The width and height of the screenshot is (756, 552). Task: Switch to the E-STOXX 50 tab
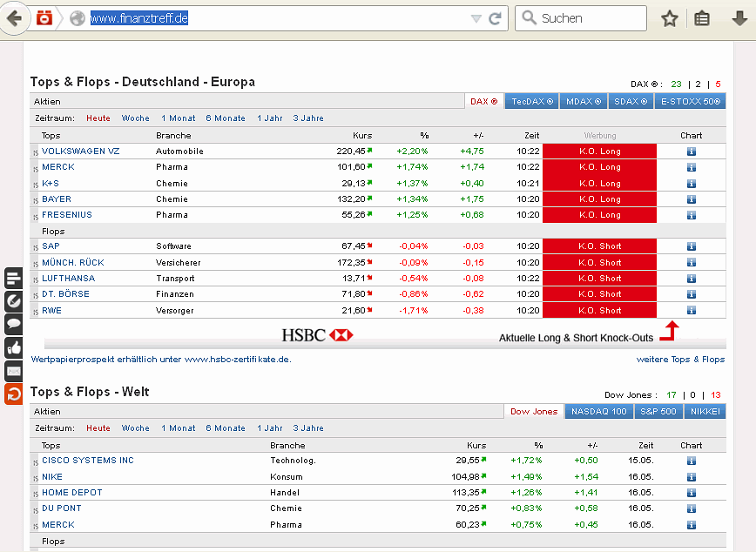[691, 101]
